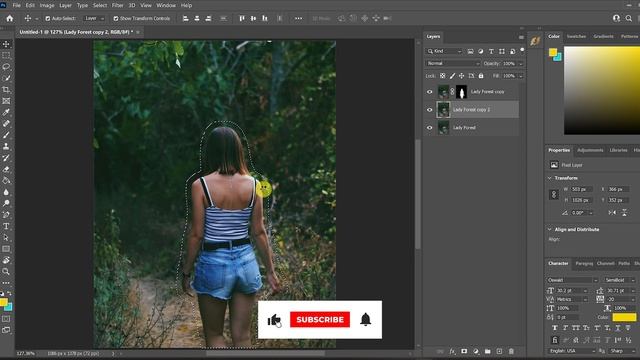Click the SUBSCRIBE button overlay
This screenshot has width=640, height=360.
click(320, 320)
